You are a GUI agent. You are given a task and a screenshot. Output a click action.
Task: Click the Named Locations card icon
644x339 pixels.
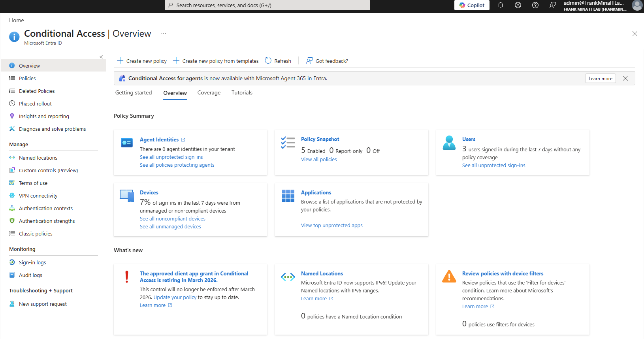(x=288, y=277)
